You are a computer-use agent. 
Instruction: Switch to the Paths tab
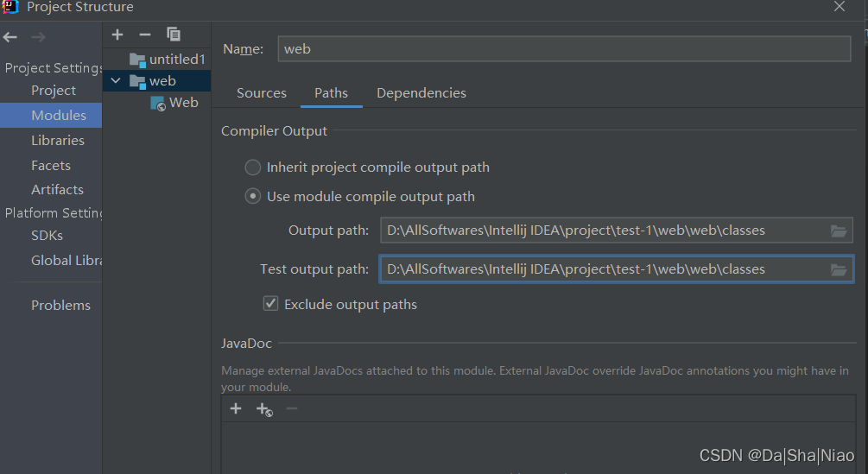331,93
